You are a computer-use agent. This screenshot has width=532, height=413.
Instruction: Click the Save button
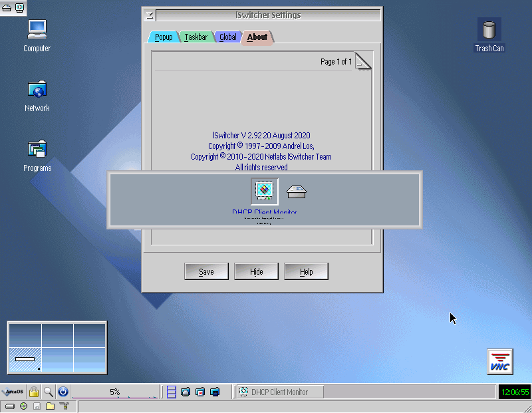click(x=206, y=271)
